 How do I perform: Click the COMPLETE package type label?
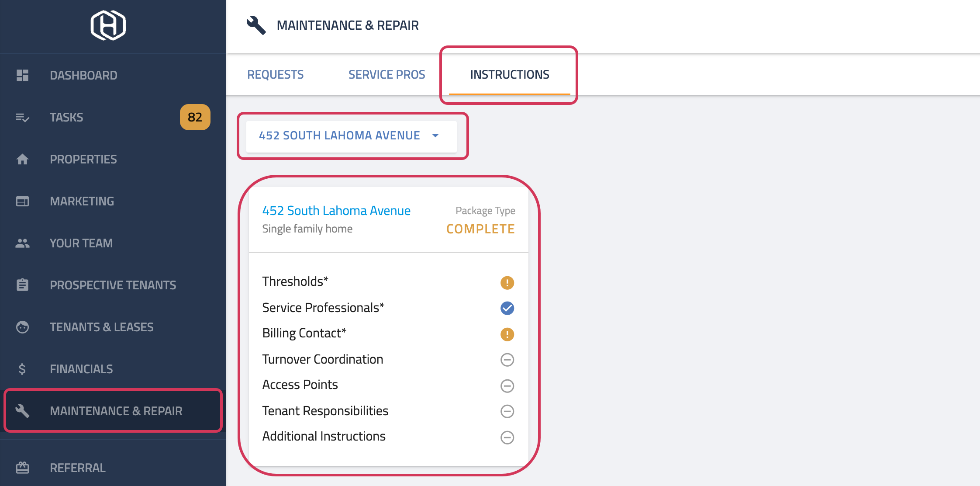click(480, 229)
